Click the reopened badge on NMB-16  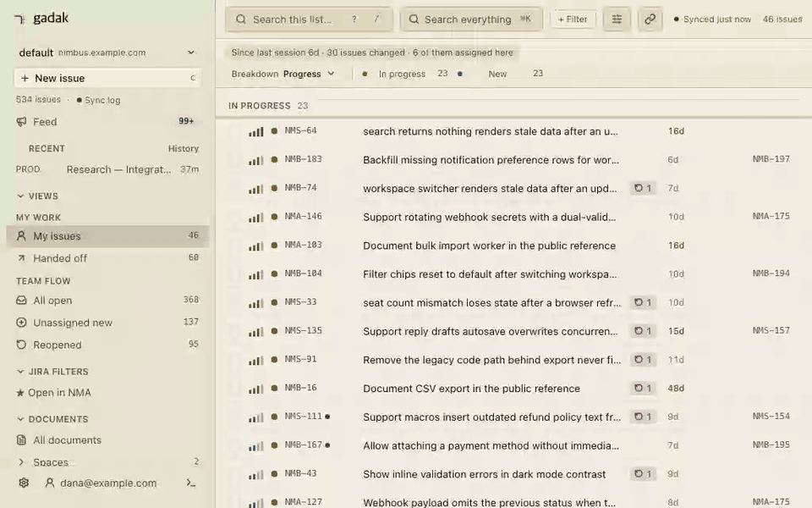coord(643,388)
